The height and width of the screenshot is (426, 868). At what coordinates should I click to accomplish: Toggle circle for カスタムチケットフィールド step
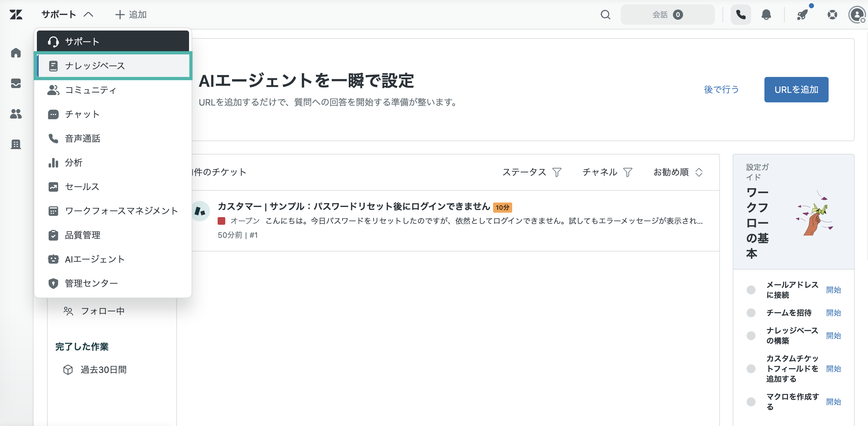pyautogui.click(x=751, y=369)
